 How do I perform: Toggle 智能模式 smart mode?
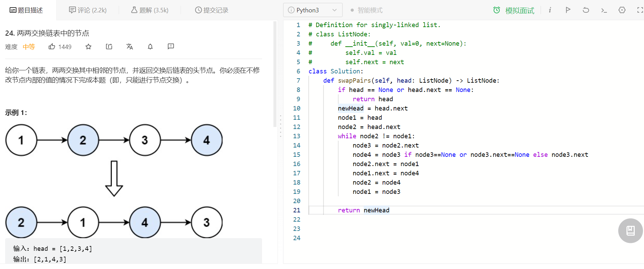[366, 10]
